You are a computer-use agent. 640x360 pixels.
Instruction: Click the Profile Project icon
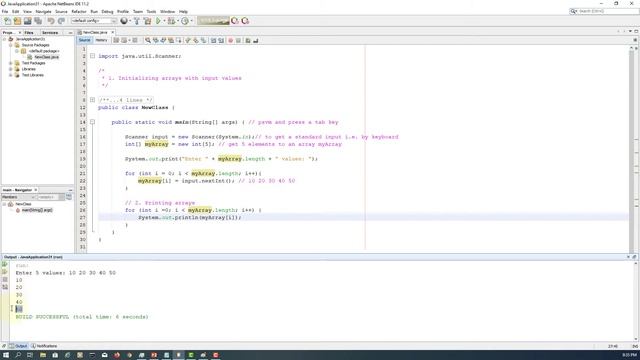click(x=185, y=21)
